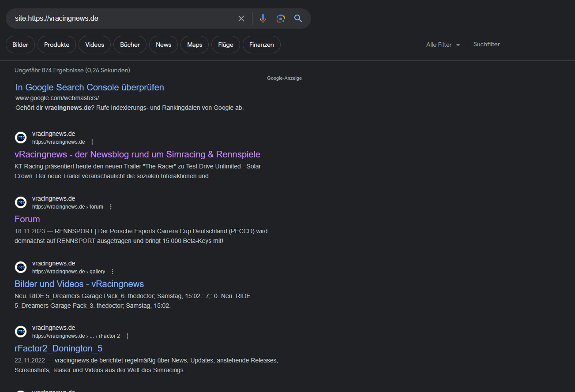Viewport: 575px width, 392px height.
Task: Switch to the Bücher tab
Action: [x=130, y=45]
